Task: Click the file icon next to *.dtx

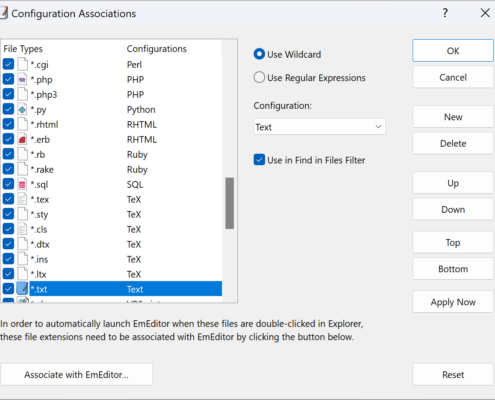Action: click(22, 244)
